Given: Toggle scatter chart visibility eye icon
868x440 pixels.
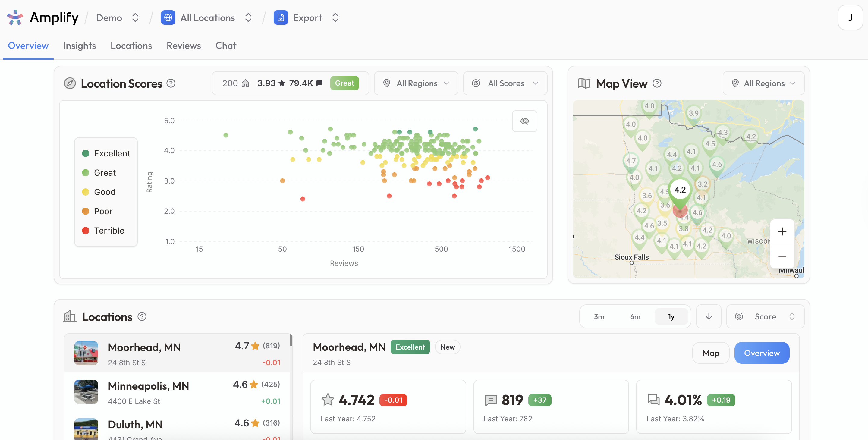Looking at the screenshot, I should pos(524,121).
